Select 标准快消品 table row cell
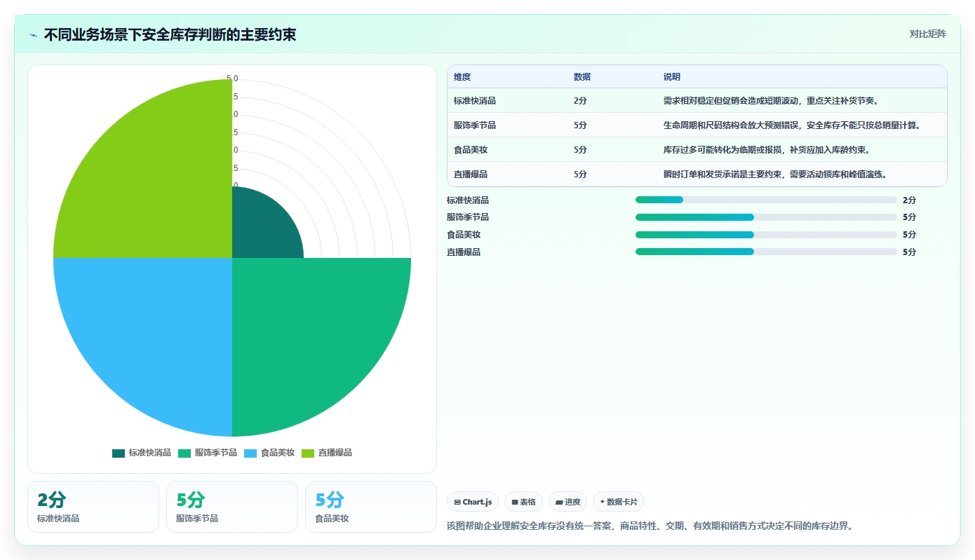Image resolution: width=975 pixels, height=560 pixels. pos(475,101)
